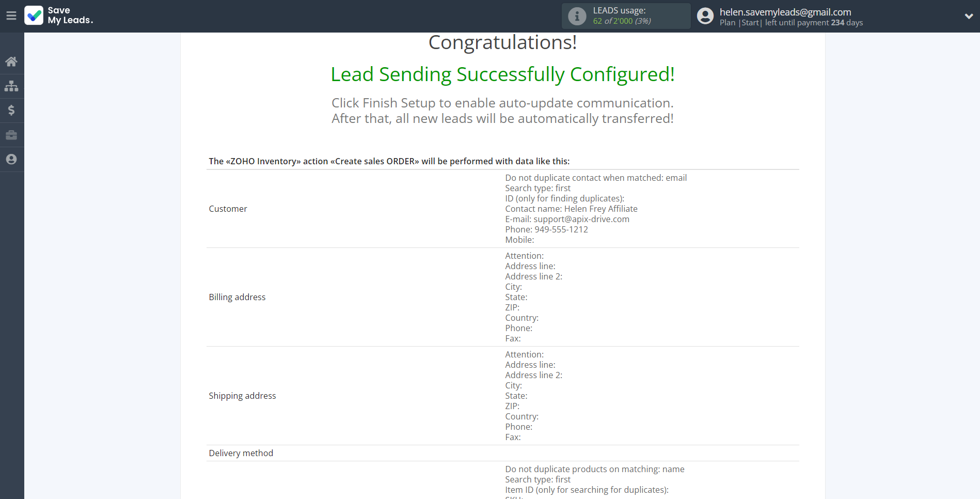The image size is (980, 499).
Task: Click 'Do not duplicate products on matching: name'
Action: [594, 469]
